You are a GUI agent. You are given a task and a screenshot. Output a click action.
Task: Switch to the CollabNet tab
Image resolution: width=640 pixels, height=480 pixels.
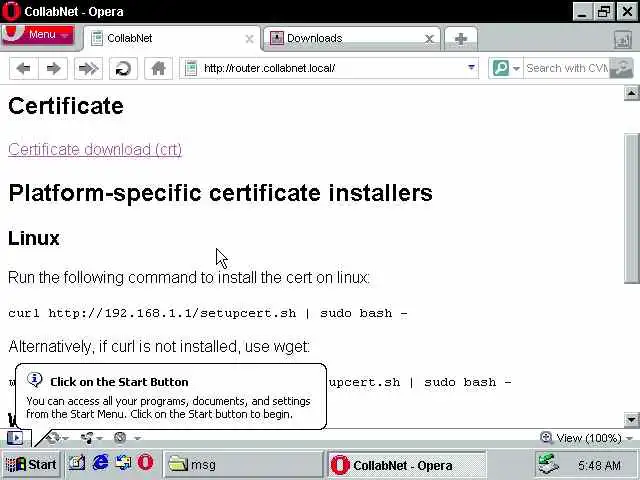pos(172,38)
